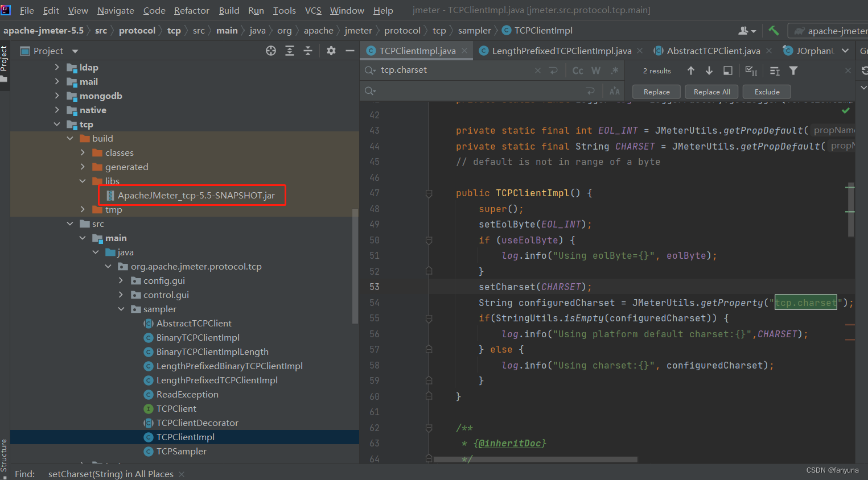
Task: Click the multiple-cursors edit icon in find bar
Action: click(775, 71)
